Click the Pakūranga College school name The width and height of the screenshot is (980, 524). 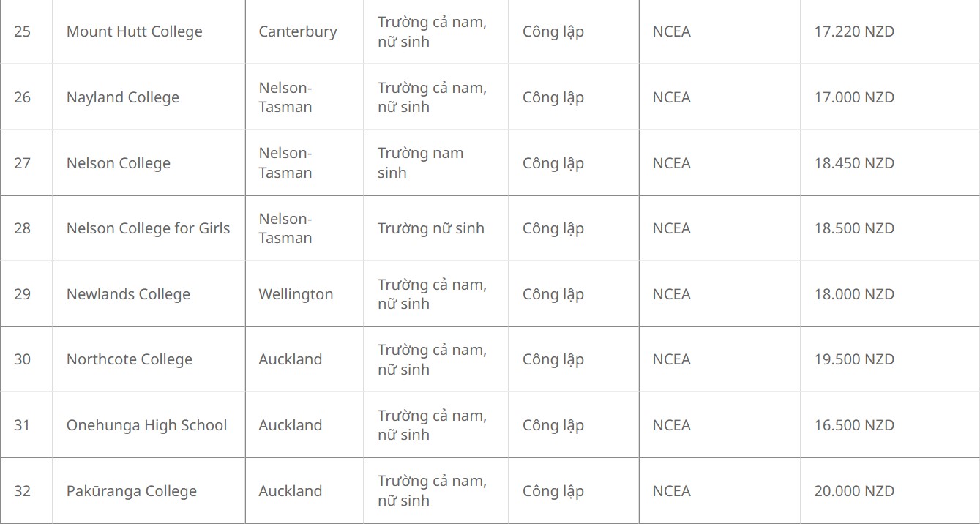(x=131, y=491)
